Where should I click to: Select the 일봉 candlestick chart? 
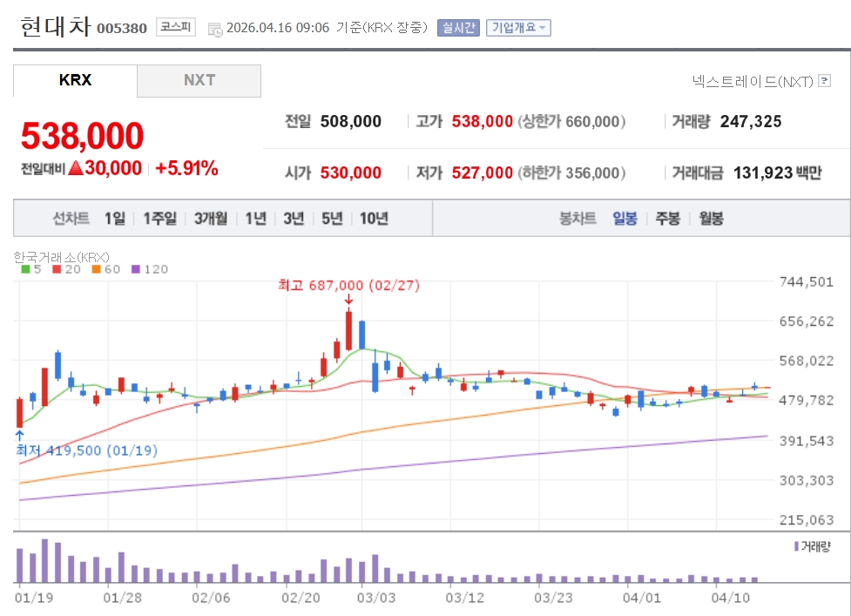click(625, 218)
